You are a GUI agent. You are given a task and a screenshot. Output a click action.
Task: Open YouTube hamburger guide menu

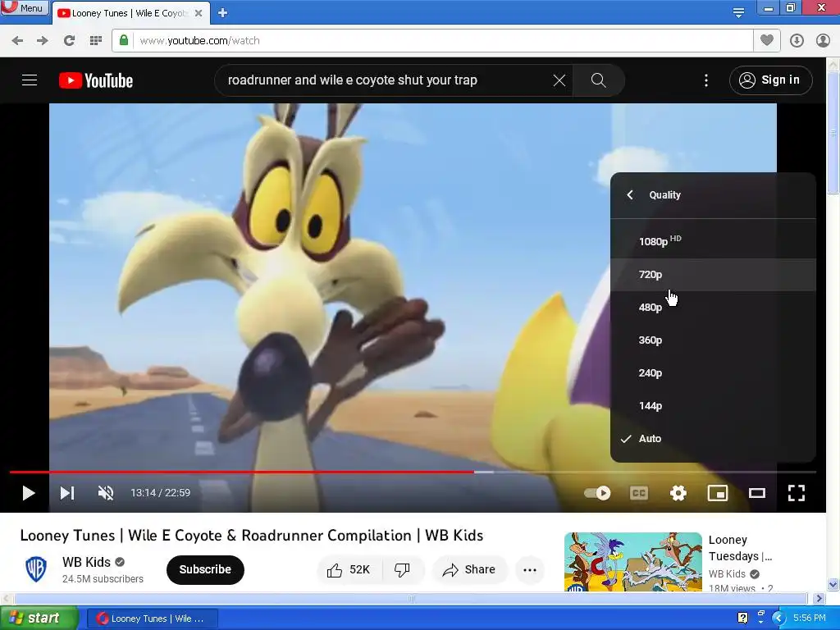pos(30,80)
